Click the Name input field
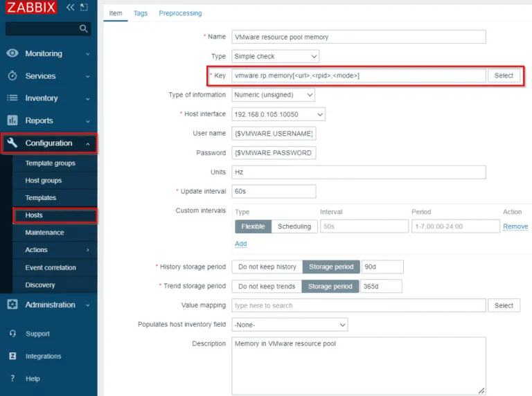Image resolution: width=532 pixels, height=396 pixels. [x=359, y=37]
